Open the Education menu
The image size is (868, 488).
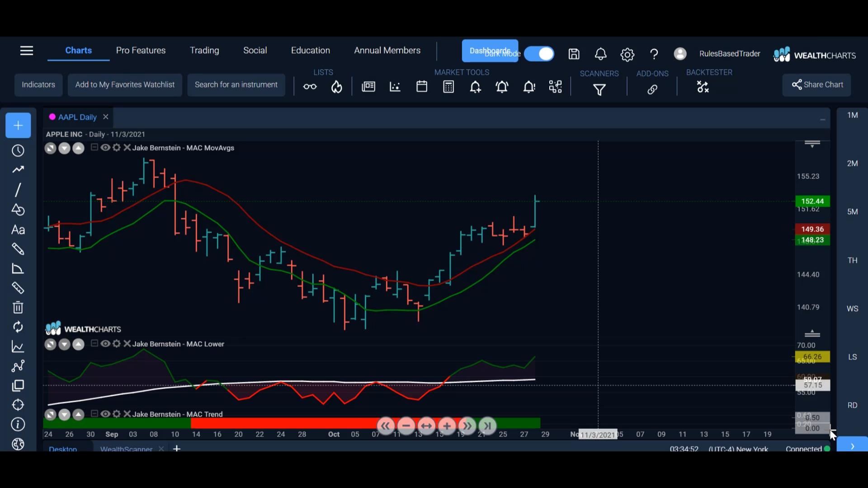311,51
